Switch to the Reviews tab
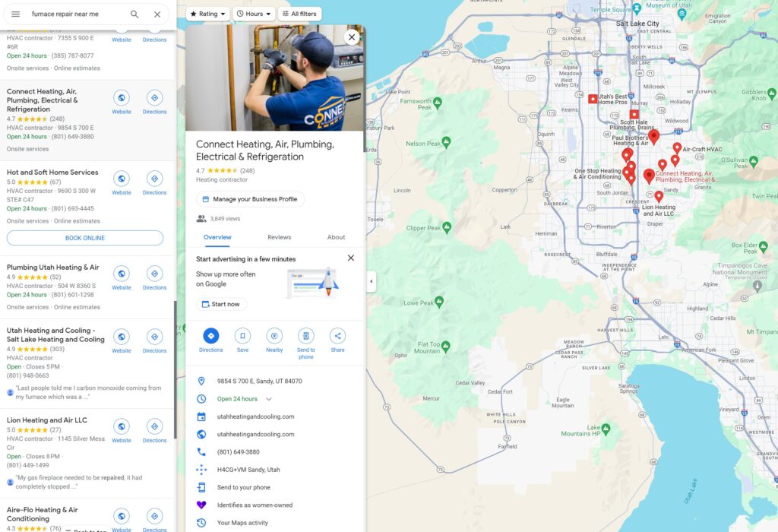The image size is (778, 532). (x=280, y=237)
